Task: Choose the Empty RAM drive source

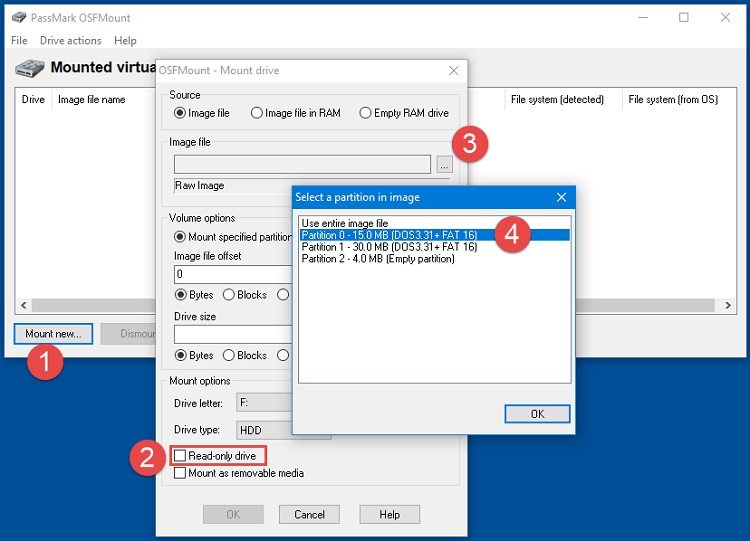Action: coord(404,113)
